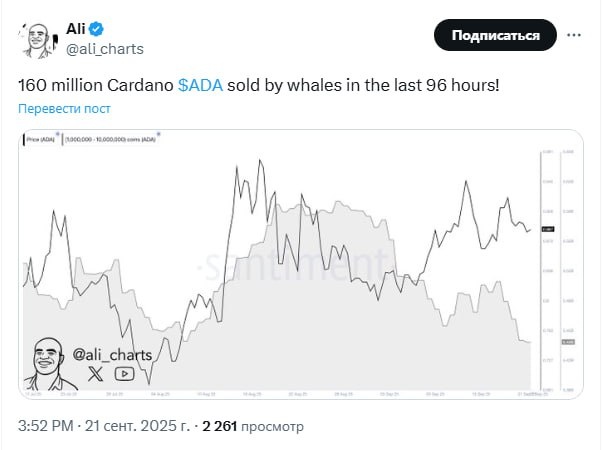603x450 pixels.
Task: Click the X logo in chart watermark
Action: pyautogui.click(x=95, y=374)
